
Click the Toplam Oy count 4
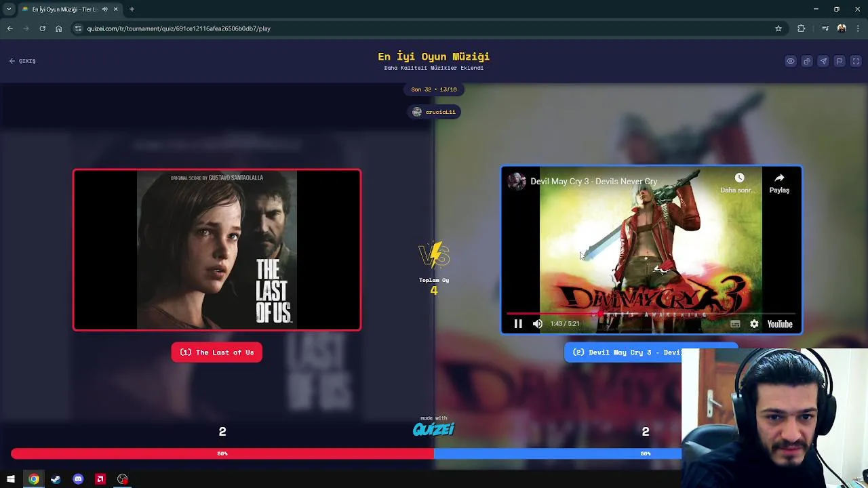click(434, 291)
